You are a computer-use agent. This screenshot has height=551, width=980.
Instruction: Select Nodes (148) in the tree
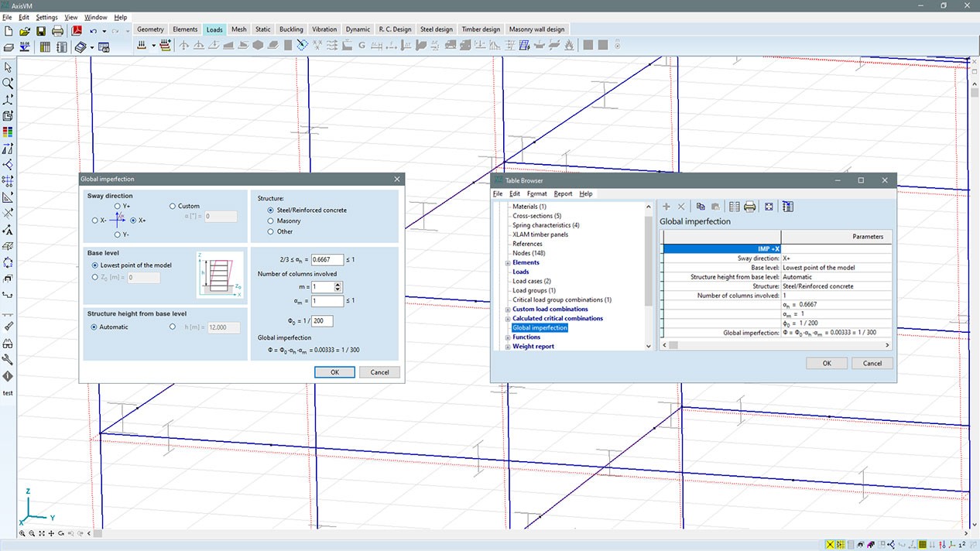pyautogui.click(x=529, y=253)
